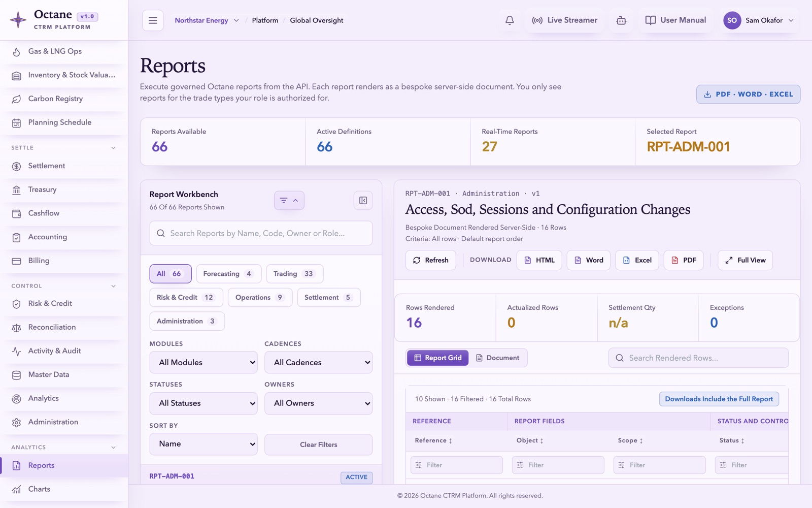
Task: Open the All Owners dropdown
Action: tap(318, 403)
